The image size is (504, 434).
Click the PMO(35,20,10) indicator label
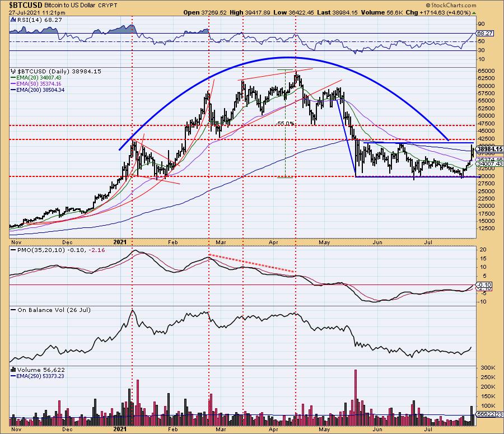click(x=58, y=250)
